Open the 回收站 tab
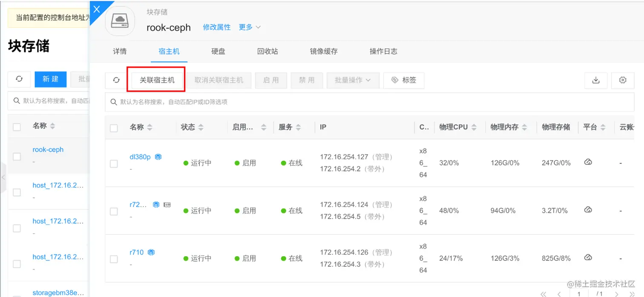 267,51
